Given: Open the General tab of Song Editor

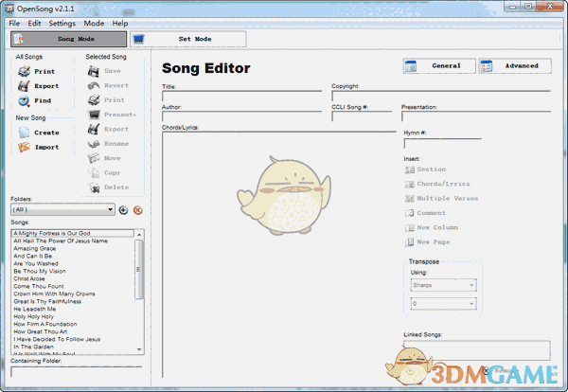Looking at the screenshot, I should tap(439, 66).
